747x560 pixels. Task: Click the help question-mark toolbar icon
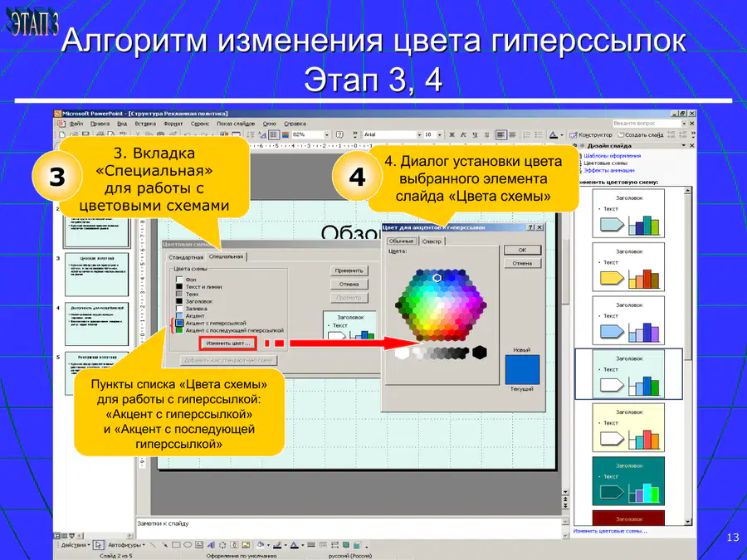(339, 134)
